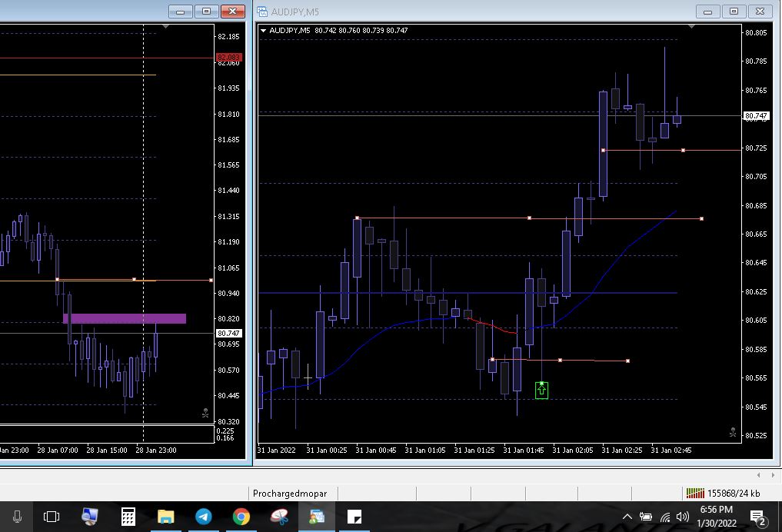Screen dimensions: 782x532
Task: Open the Snipping Tool taskbar icon
Action: [x=279, y=517]
